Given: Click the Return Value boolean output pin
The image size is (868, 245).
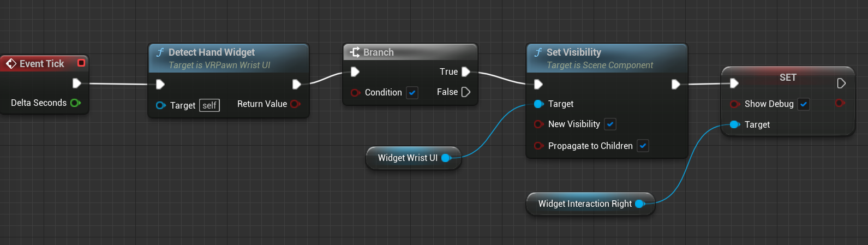Looking at the screenshot, I should (295, 104).
